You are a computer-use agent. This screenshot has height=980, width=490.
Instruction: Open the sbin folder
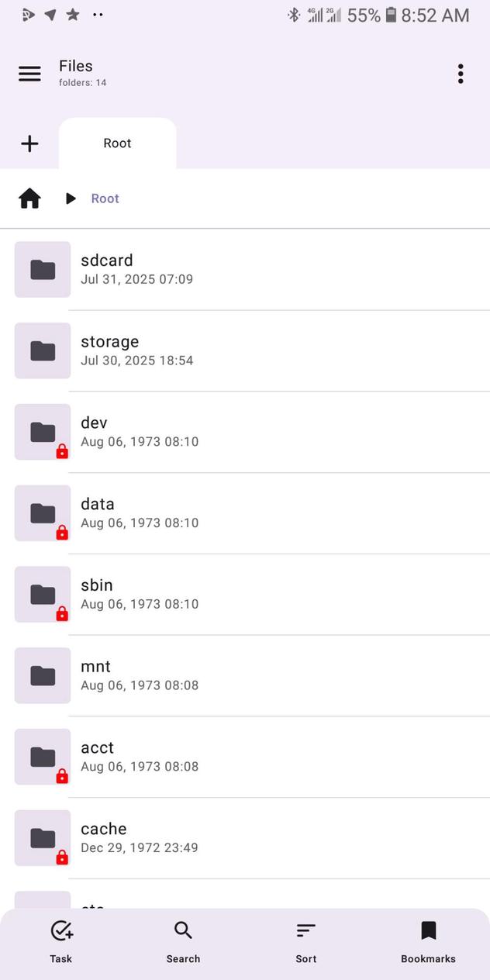click(x=233, y=594)
